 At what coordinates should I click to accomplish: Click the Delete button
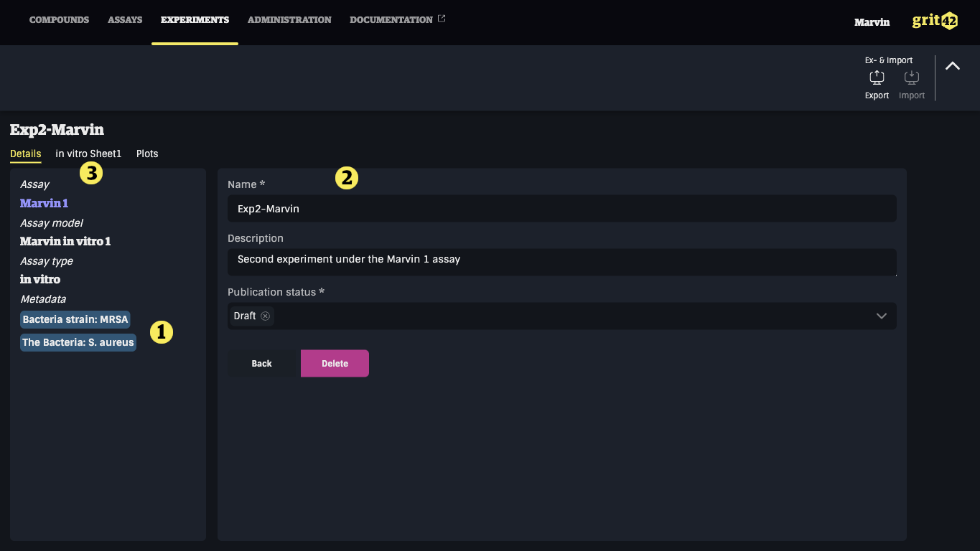tap(335, 364)
